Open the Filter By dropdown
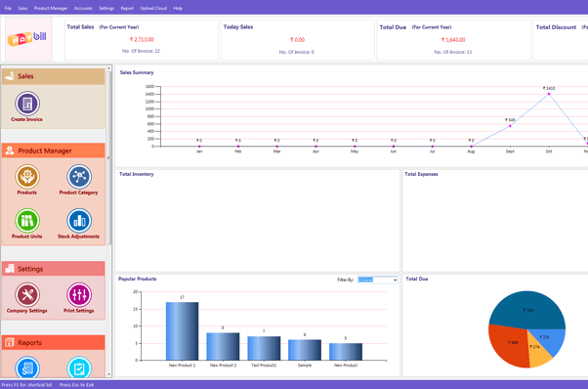This screenshot has height=389, width=588. click(377, 280)
